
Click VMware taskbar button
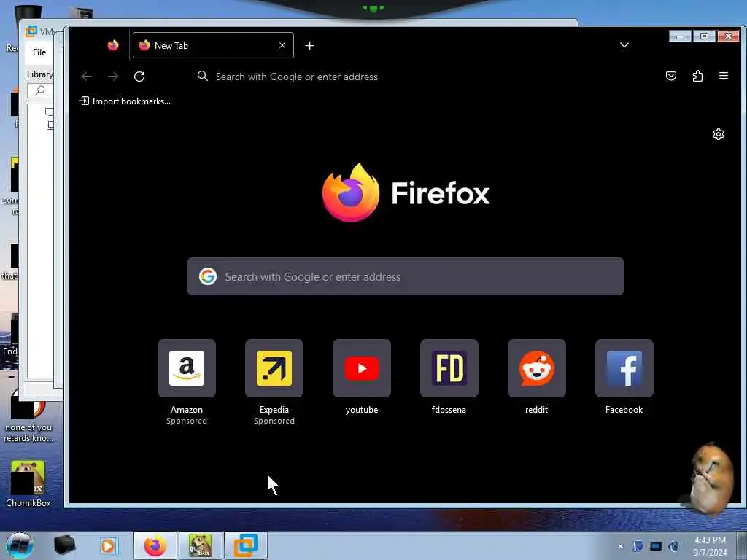pos(246,545)
